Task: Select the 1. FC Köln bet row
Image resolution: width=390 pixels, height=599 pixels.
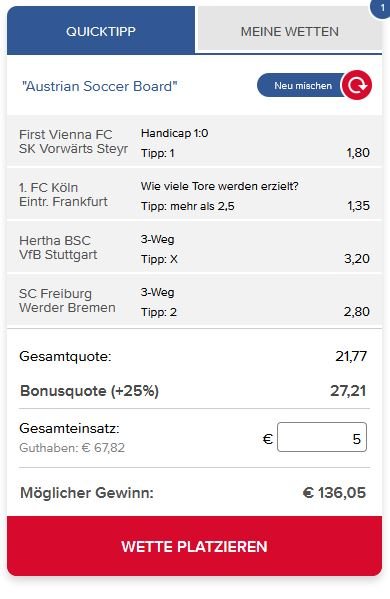Action: pyautogui.click(x=194, y=194)
